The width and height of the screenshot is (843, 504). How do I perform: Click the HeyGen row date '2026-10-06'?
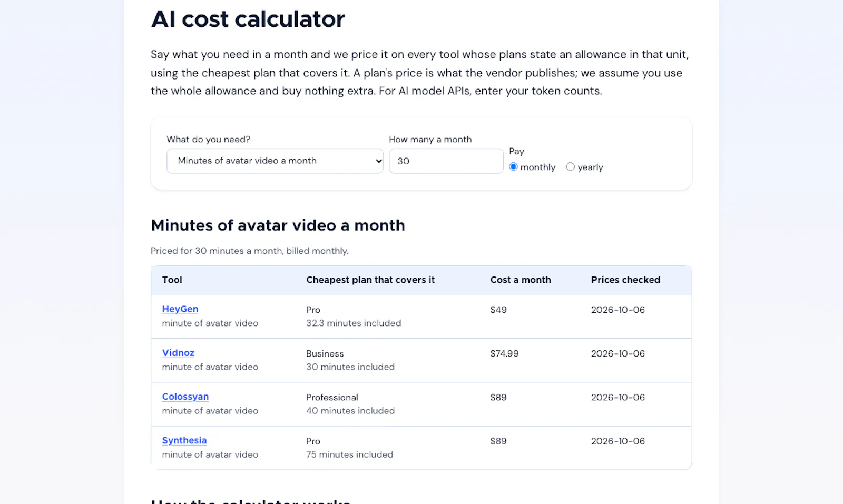618,310
